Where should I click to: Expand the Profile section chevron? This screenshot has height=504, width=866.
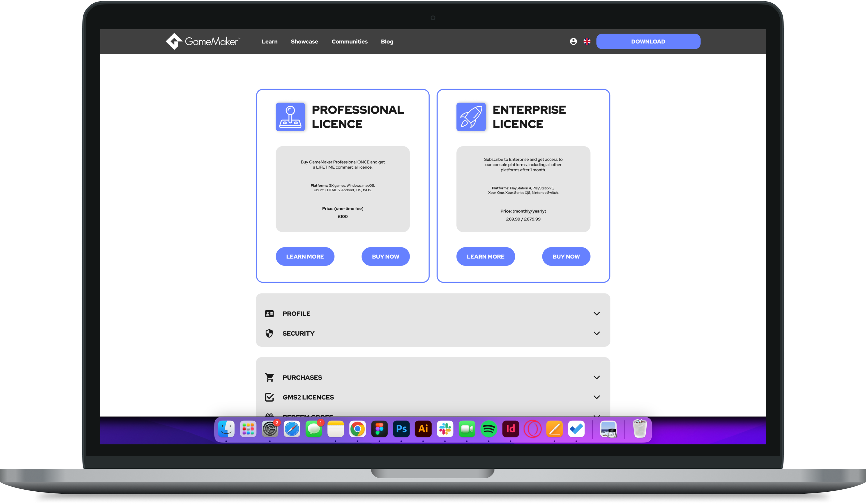597,314
